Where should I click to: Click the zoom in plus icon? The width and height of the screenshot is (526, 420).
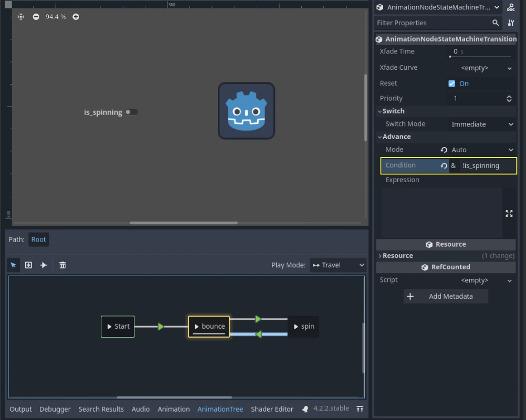[76, 17]
